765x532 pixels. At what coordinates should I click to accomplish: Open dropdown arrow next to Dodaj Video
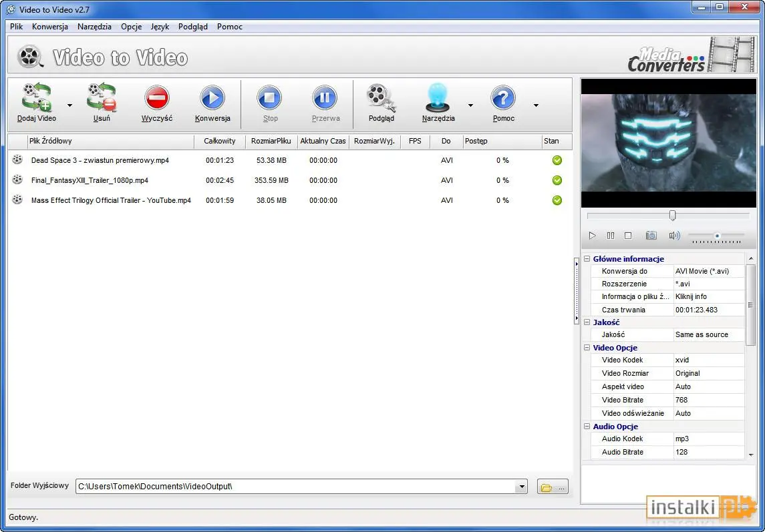pos(69,105)
